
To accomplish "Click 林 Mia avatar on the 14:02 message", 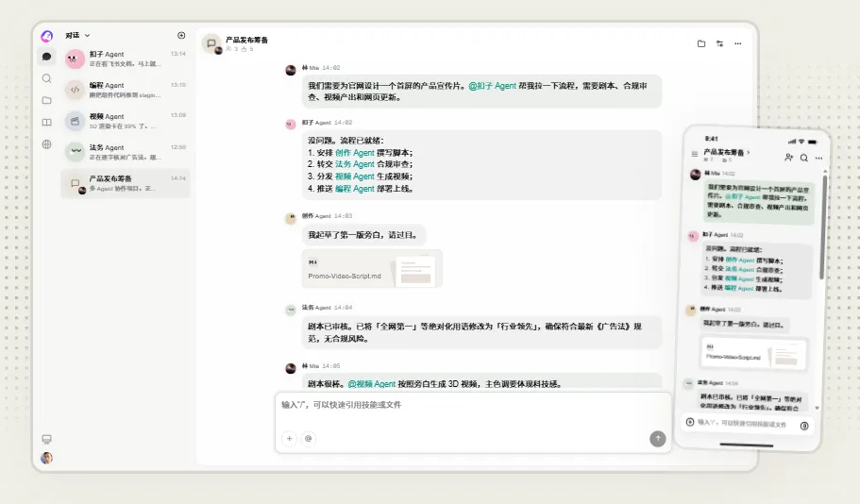I will pyautogui.click(x=291, y=70).
